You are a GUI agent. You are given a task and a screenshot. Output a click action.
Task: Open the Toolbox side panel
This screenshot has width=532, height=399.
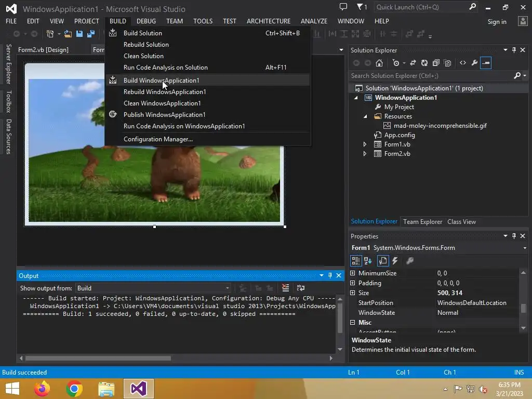(9, 102)
